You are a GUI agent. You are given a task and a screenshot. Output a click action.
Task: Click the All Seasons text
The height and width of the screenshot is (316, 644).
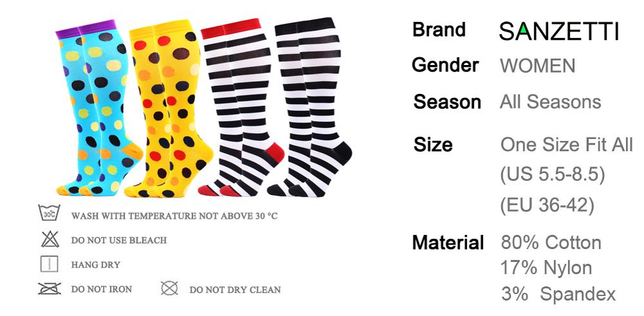[550, 102]
